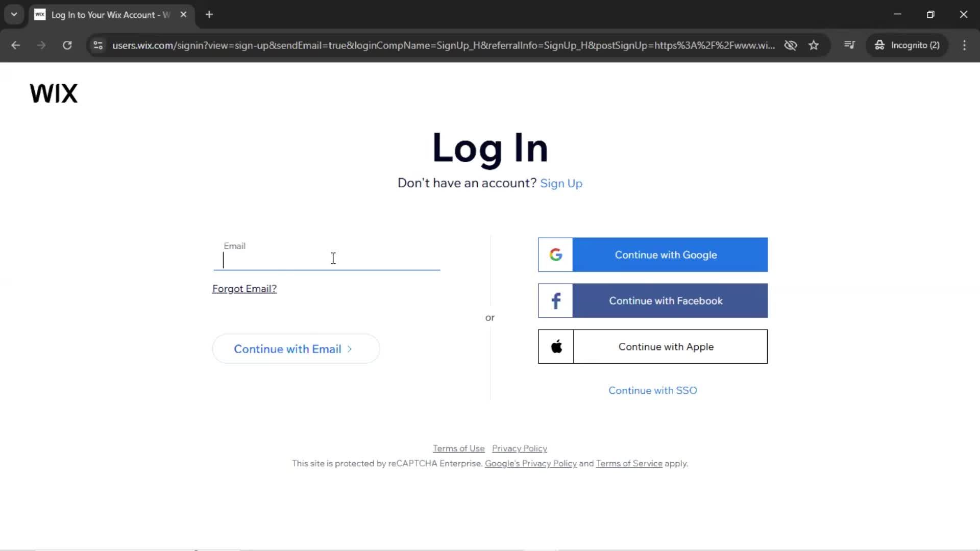Image resolution: width=980 pixels, height=551 pixels.
Task: Open site information icon in address bar
Action: click(98, 45)
